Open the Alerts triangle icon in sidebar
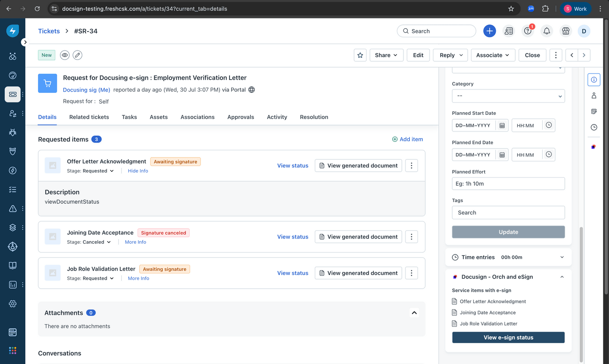The image size is (609, 364). tap(13, 209)
